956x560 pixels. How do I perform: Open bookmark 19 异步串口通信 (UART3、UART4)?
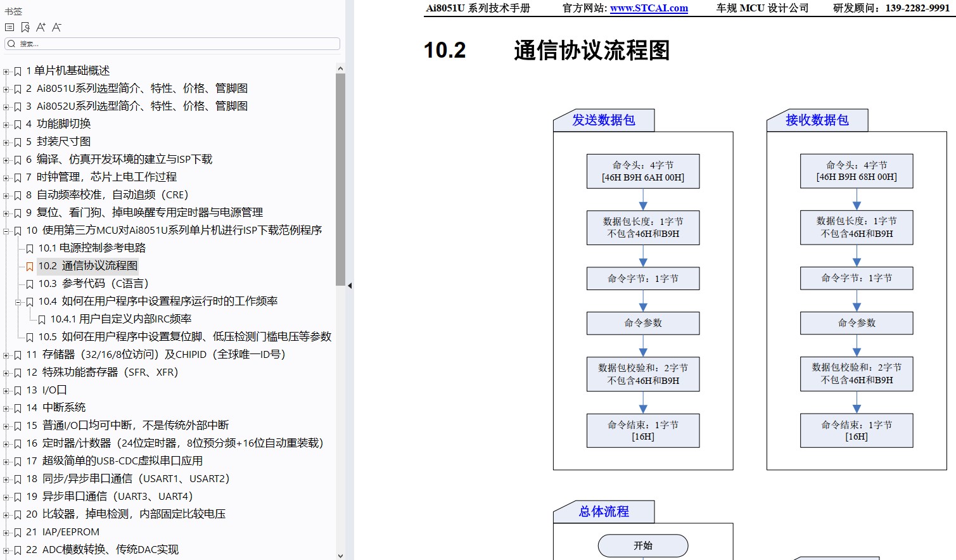coord(110,497)
